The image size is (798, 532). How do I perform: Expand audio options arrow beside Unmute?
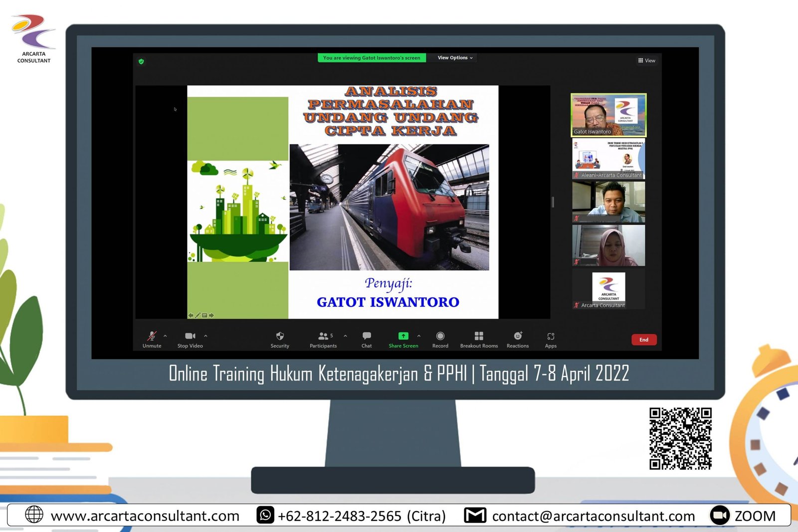click(x=165, y=336)
